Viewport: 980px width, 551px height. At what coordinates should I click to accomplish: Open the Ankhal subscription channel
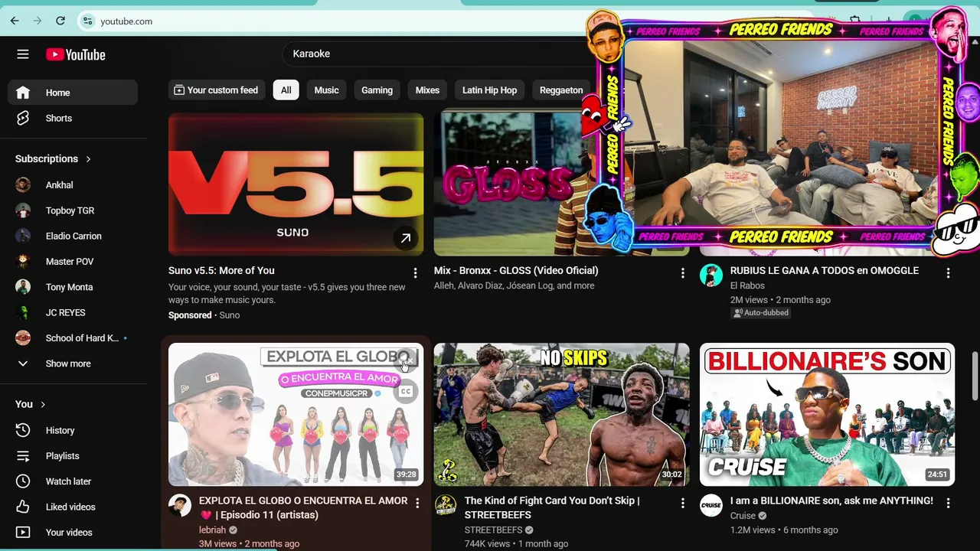click(73, 185)
